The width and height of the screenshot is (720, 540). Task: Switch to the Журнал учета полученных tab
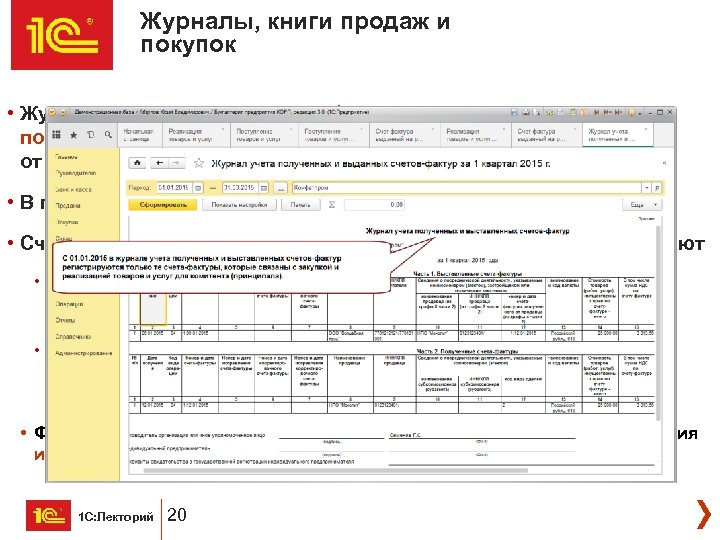(618, 135)
